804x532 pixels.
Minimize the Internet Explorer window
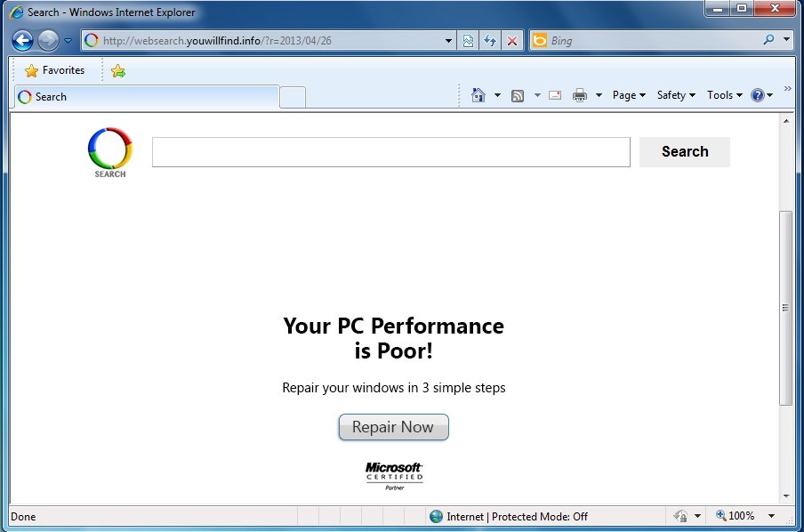click(x=718, y=9)
